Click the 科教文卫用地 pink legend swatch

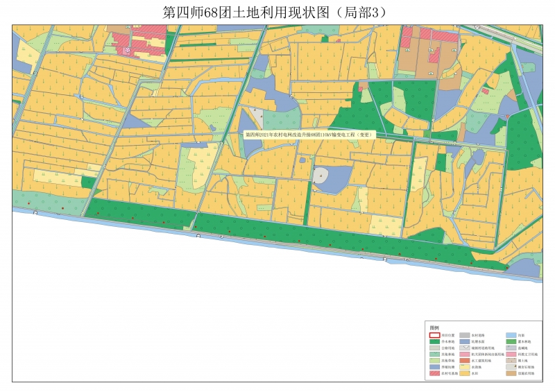pos(511,355)
